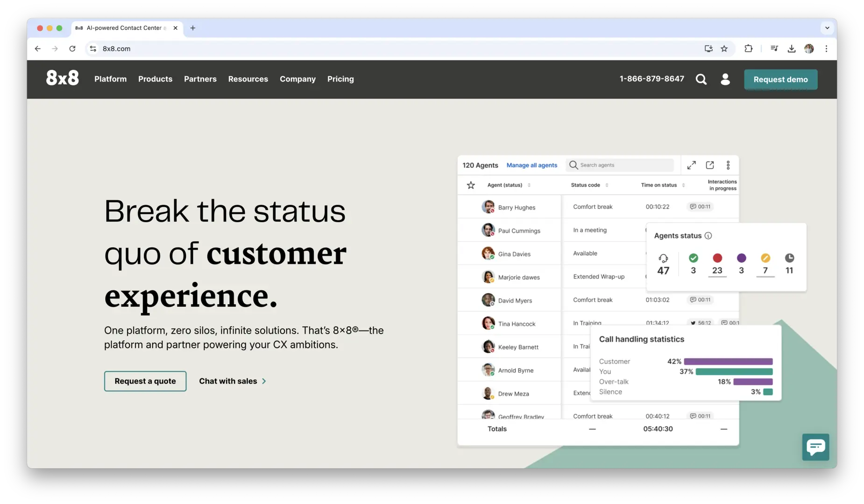
Task: Click the You 37% statistics bar
Action: (734, 372)
